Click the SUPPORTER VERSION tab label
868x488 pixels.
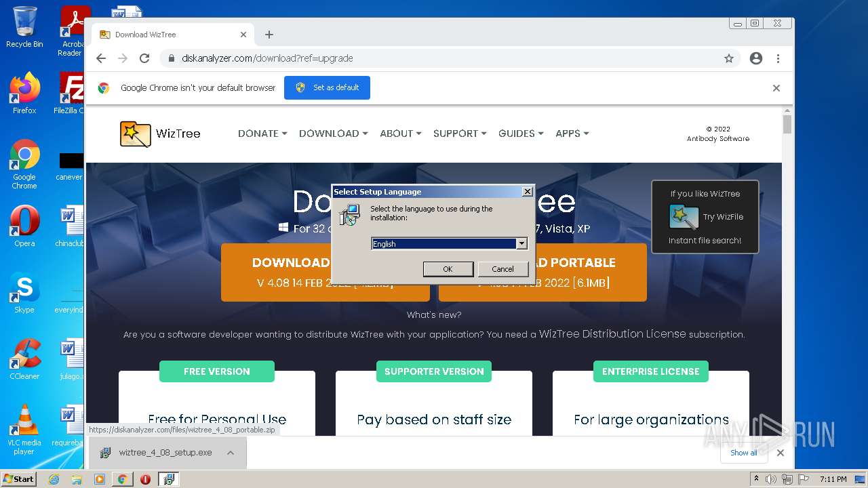[434, 371]
